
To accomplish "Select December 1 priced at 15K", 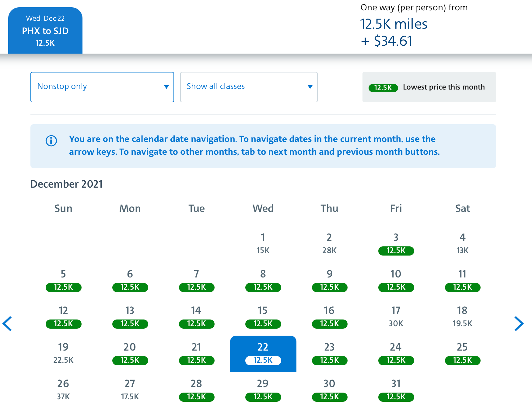I will point(263,244).
